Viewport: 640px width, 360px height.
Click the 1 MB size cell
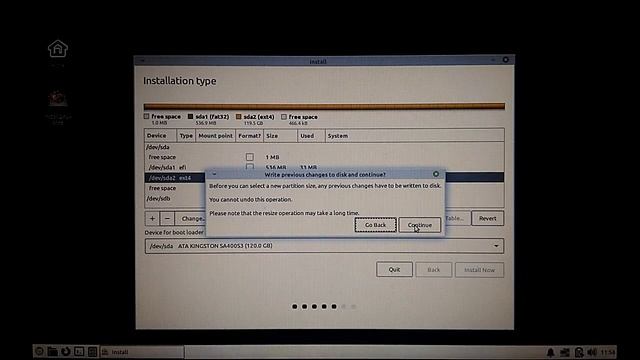click(272, 157)
